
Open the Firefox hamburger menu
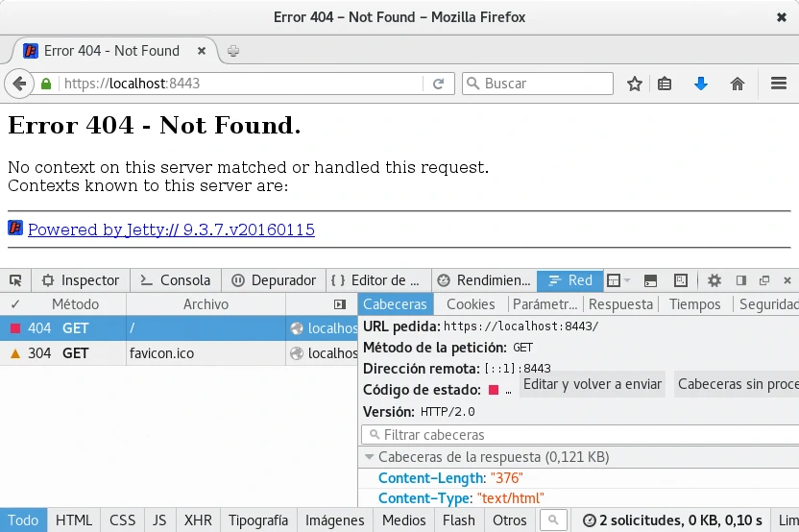(x=779, y=84)
